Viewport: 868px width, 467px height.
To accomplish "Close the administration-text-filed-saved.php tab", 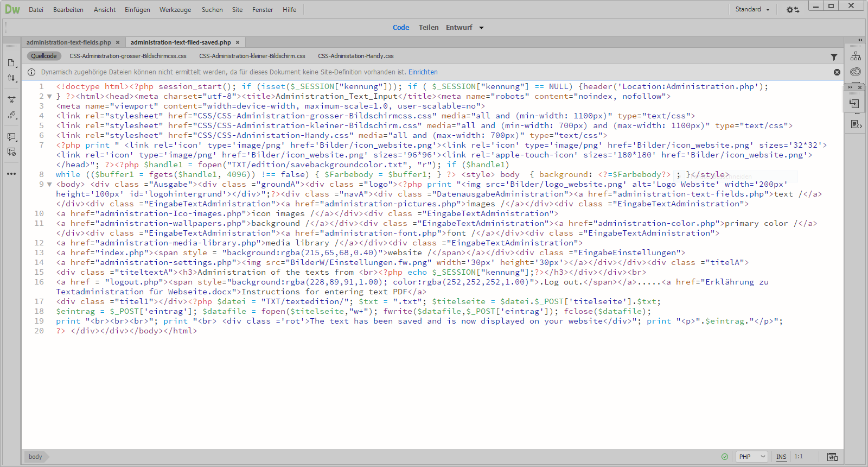I will pos(238,42).
